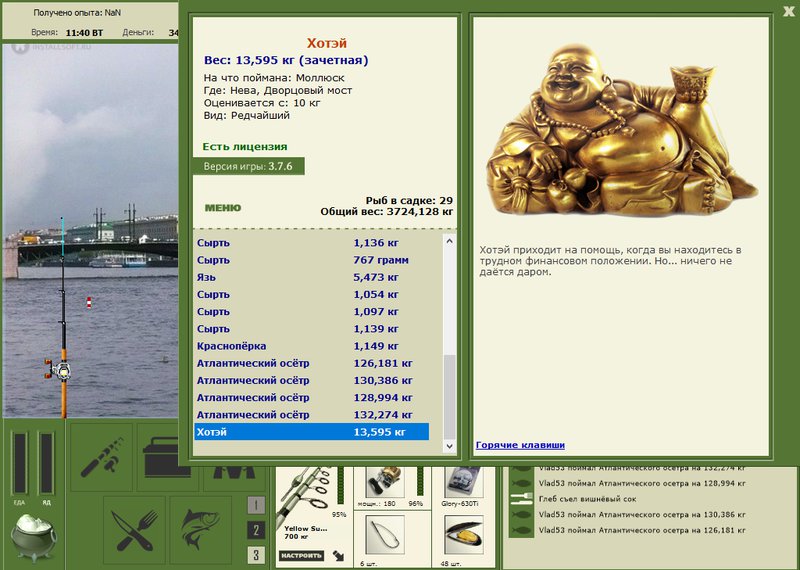Open the fishing rod tackle icon
This screenshot has width=800, height=570.
(x=102, y=457)
